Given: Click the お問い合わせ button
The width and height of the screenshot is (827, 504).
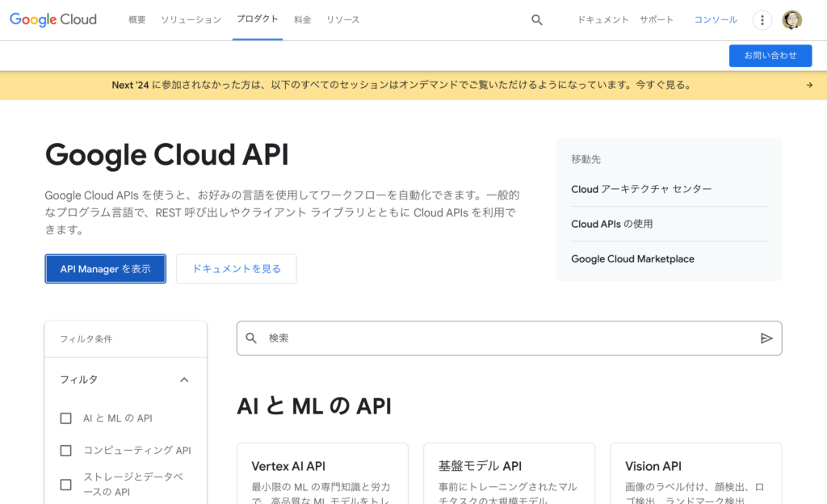Looking at the screenshot, I should [770, 56].
